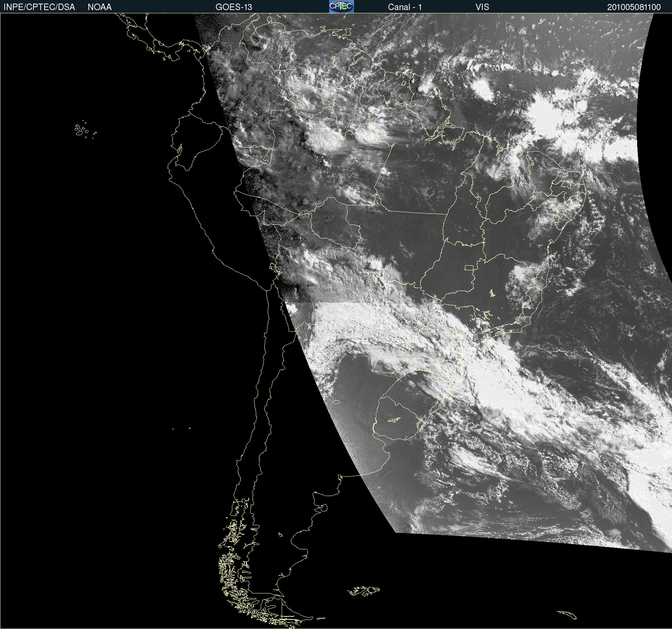Select the GOES-13 satellite label
This screenshot has height=629, width=672.
234,7
